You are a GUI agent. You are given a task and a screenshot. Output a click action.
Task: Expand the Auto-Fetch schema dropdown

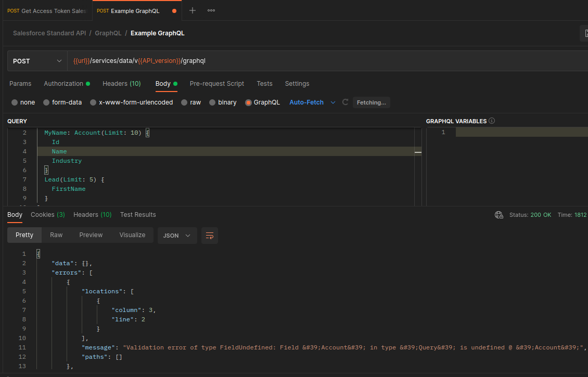pyautogui.click(x=333, y=102)
